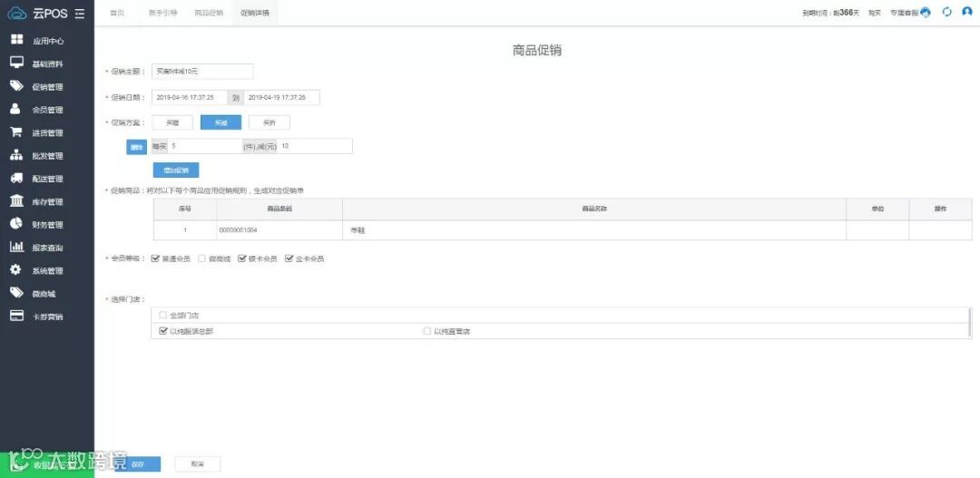
Task: Open 会员管理 person icon in sidebar
Action: pos(17,109)
